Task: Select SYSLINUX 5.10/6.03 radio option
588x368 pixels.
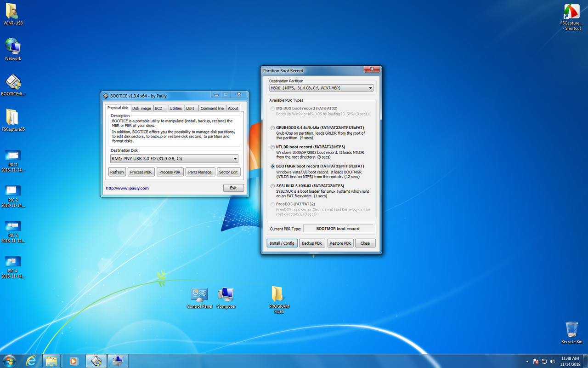Action: click(272, 186)
